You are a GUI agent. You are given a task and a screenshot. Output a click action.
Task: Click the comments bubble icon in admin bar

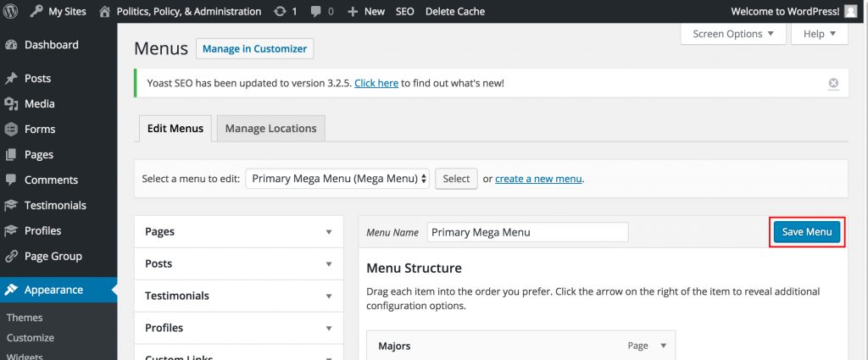click(317, 12)
